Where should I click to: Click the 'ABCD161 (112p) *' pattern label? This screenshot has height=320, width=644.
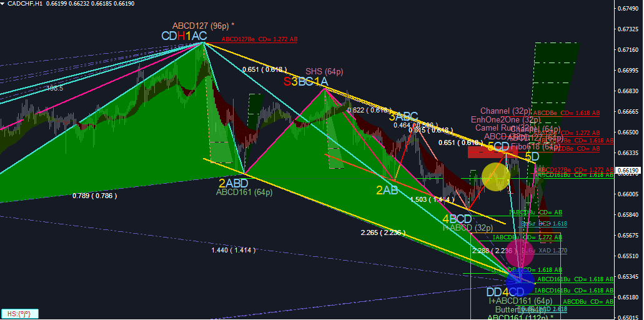coord(520,317)
